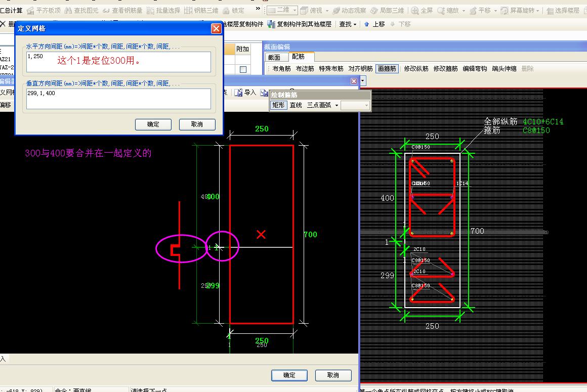
Task: Select 对齐钢筋 tool
Action: pos(360,68)
